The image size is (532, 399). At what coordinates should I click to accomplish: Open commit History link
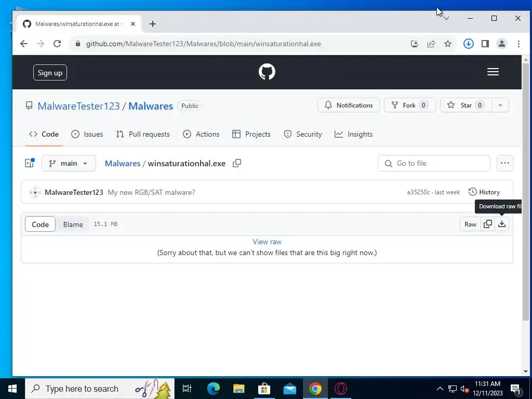484,192
